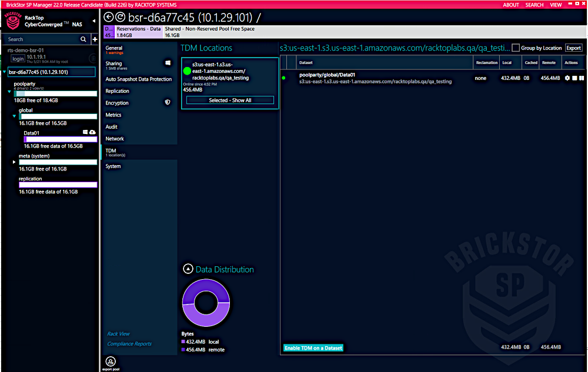Image resolution: width=588 pixels, height=372 pixels.
Task: Click the magnifier search icon in sidebar
Action: tap(83, 39)
